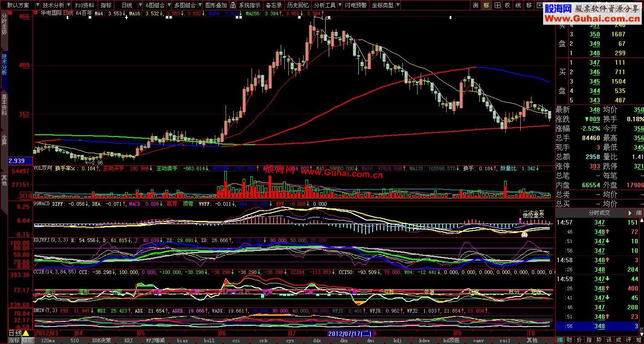The height and width of the screenshot is (344, 644).
Task: Click the smiley face marker on MACD panel
Action: 524,234
